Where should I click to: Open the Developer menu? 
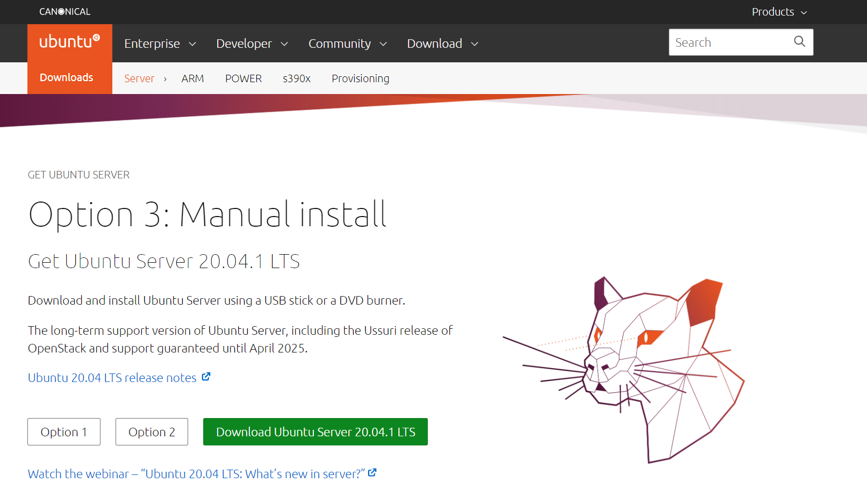coord(252,44)
